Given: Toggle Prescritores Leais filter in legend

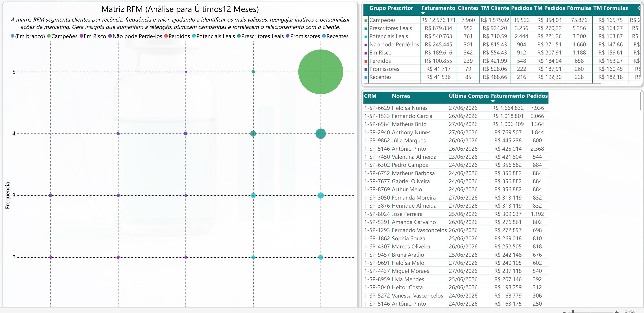Looking at the screenshot, I should coord(260,36).
